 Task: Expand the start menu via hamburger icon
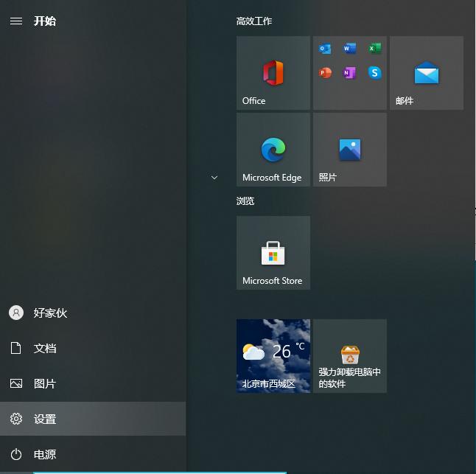pyautogui.click(x=16, y=21)
